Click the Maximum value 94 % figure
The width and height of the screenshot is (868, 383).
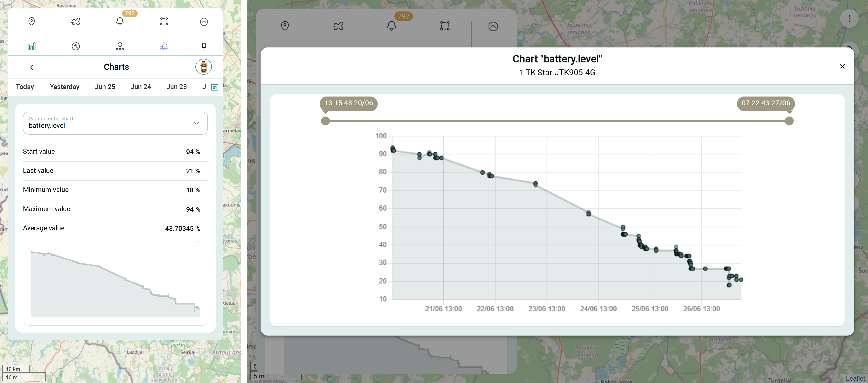point(193,209)
